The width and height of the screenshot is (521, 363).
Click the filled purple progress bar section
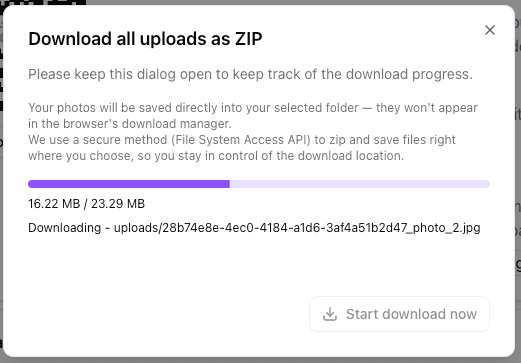point(129,184)
